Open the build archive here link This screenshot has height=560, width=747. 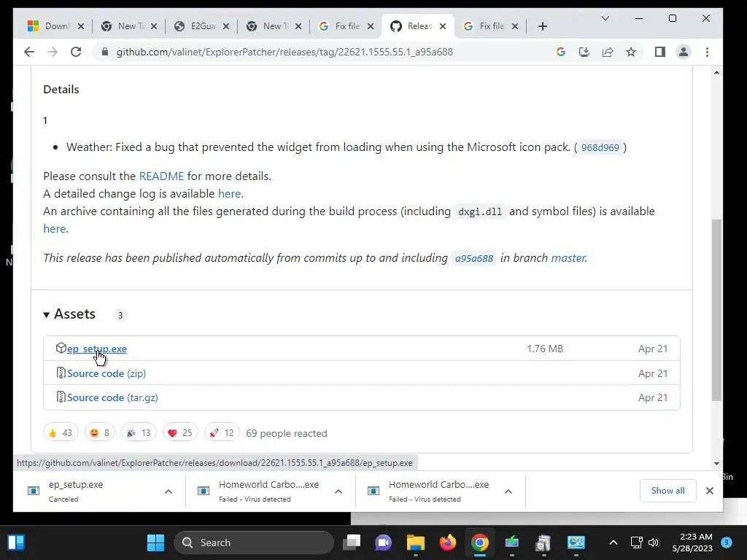[54, 228]
